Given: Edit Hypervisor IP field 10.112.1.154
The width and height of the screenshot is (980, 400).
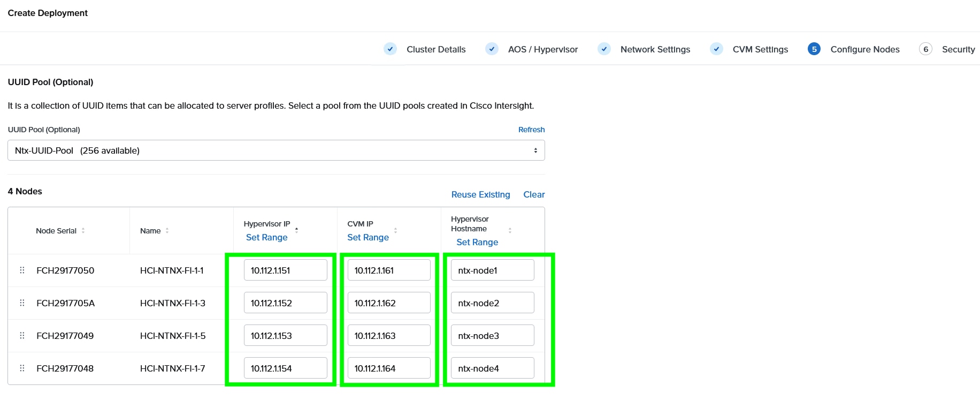Looking at the screenshot, I should point(286,368).
